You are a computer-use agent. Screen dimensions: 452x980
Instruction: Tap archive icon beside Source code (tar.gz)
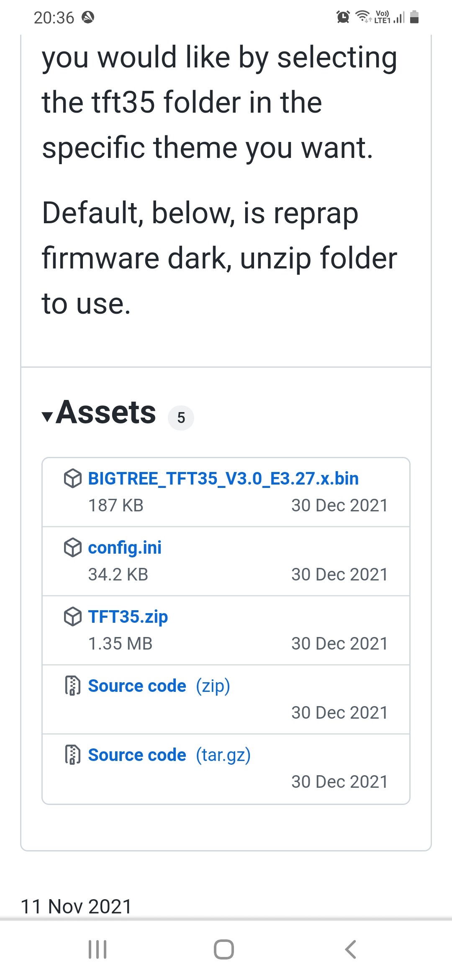click(x=72, y=755)
